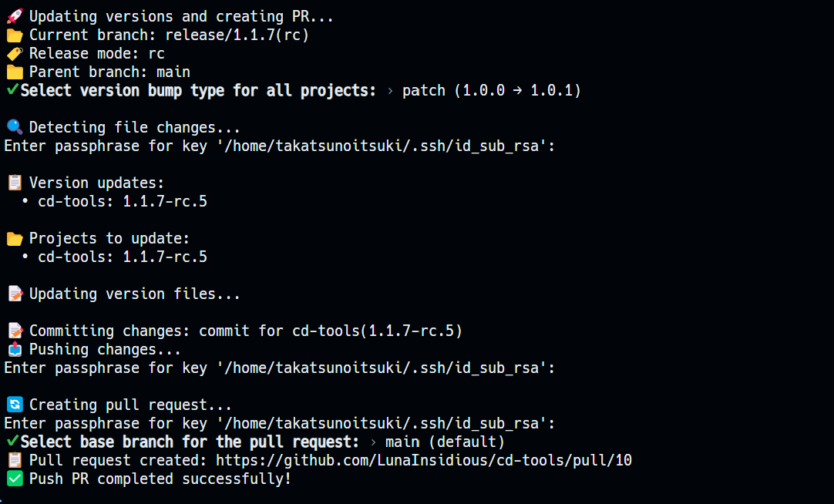Click the green checkmark before Select base branch
This screenshot has height=504, width=834.
(x=12, y=442)
